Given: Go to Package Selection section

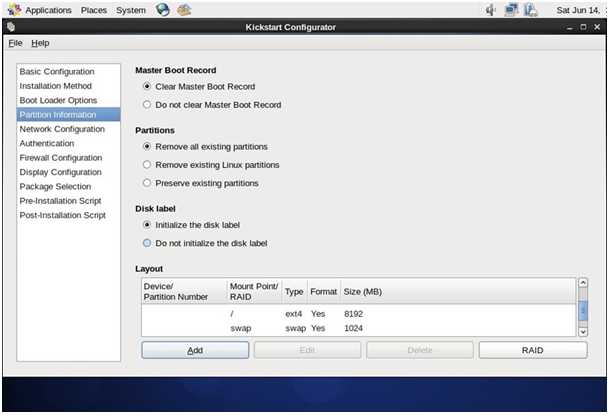Looking at the screenshot, I should point(68,187).
